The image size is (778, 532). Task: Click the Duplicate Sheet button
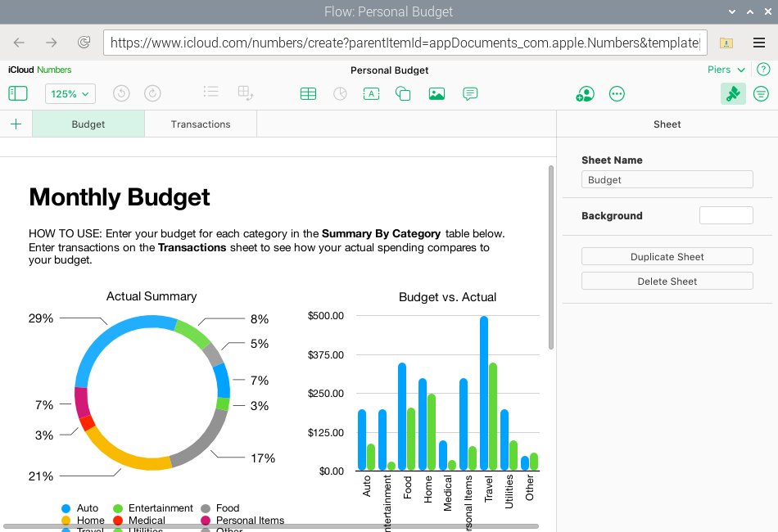pos(667,256)
